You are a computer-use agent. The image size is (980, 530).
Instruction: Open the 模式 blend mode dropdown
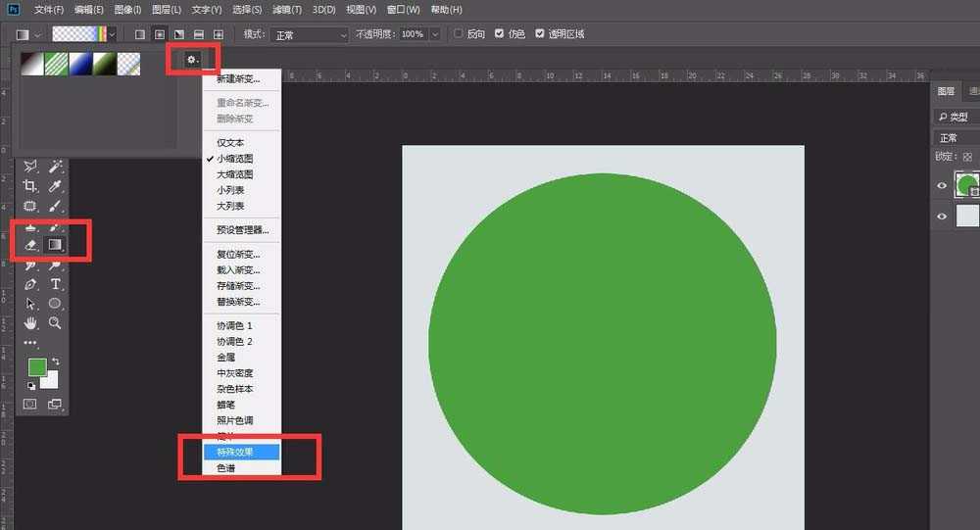[310, 34]
